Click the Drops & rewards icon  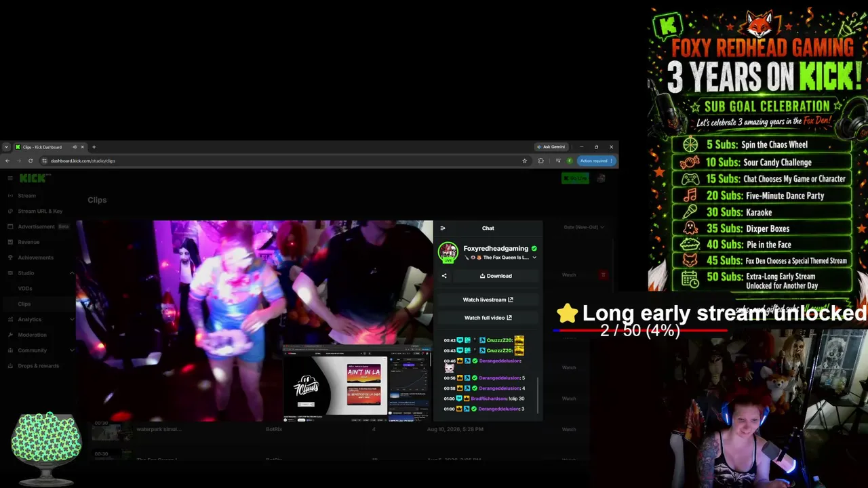(10, 366)
